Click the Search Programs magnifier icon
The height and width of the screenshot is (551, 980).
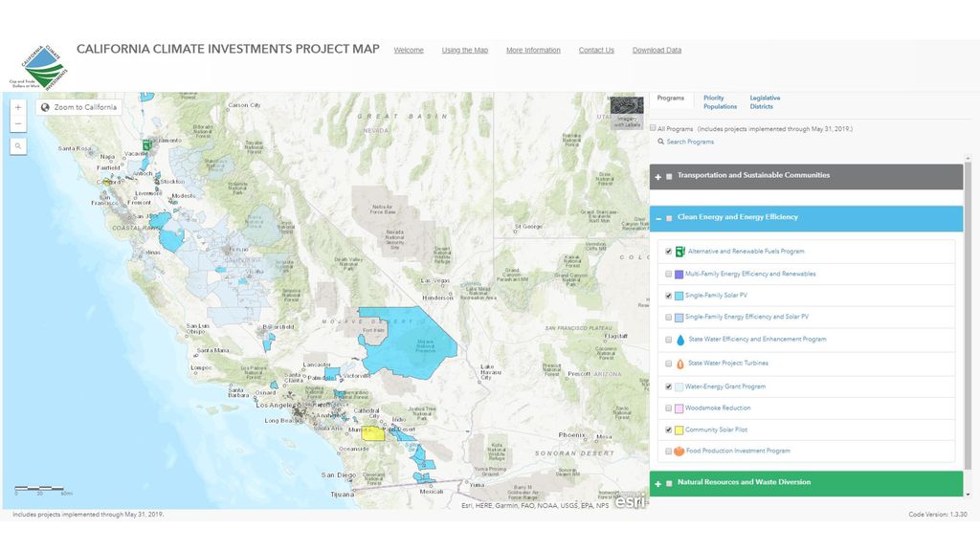660,142
